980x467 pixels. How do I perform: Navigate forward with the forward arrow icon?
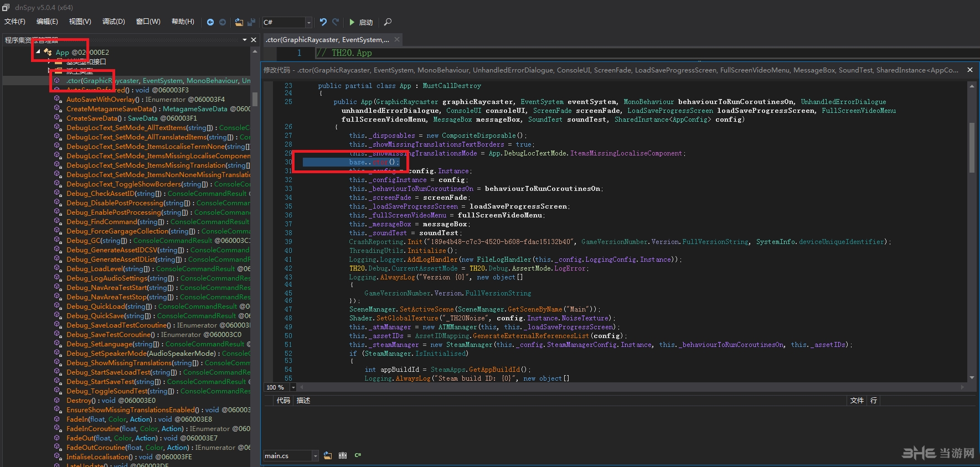tap(223, 22)
